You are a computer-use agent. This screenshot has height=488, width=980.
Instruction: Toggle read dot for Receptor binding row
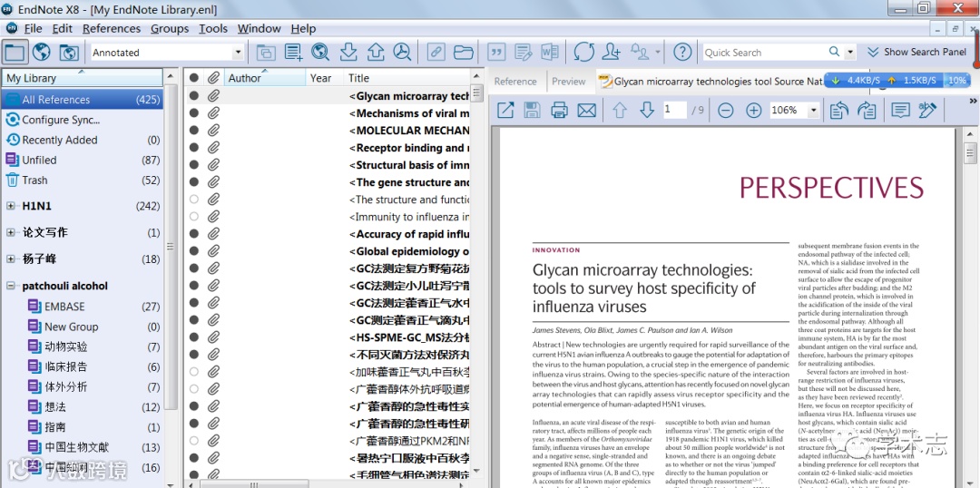(194, 148)
